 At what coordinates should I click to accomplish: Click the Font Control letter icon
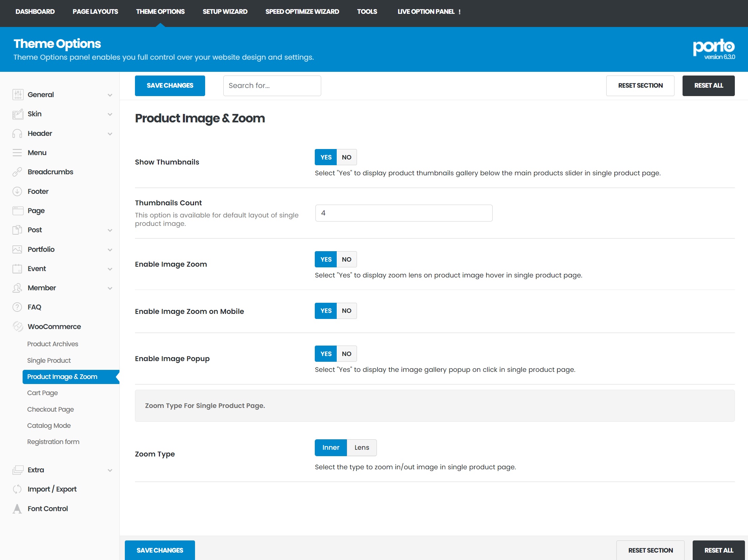(17, 508)
